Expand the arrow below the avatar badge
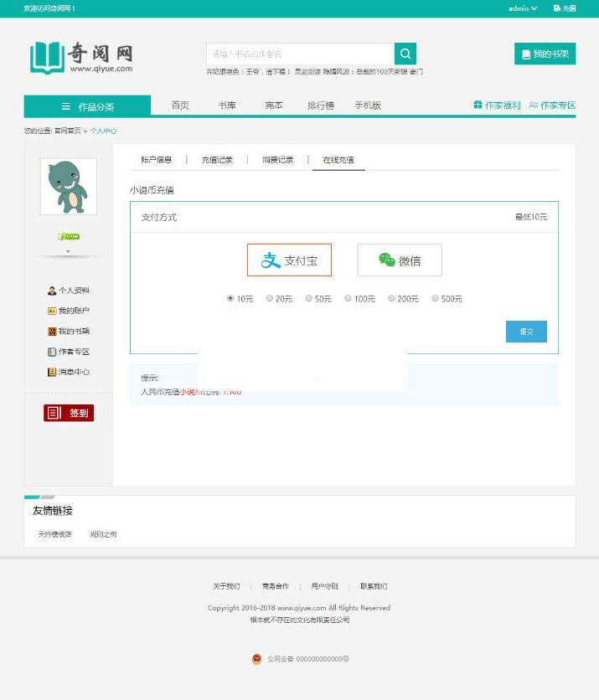The width and height of the screenshot is (599, 700). click(69, 251)
